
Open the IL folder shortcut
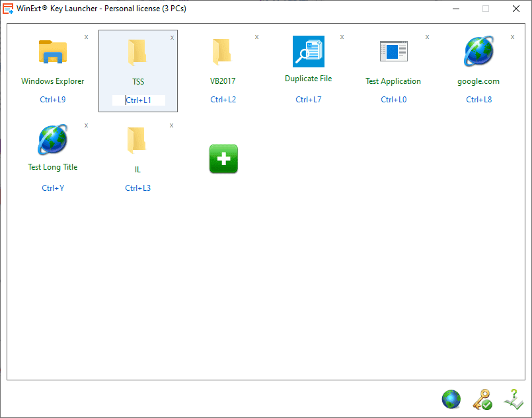pos(137,139)
